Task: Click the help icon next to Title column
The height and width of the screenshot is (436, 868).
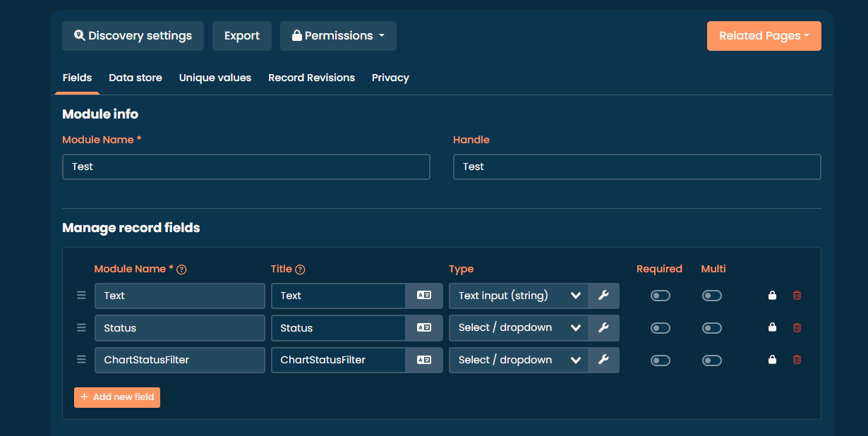Action: pyautogui.click(x=300, y=270)
